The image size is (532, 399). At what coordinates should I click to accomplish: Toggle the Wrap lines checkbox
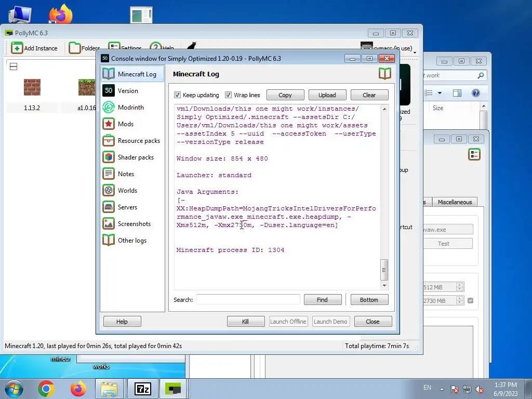tap(229, 95)
